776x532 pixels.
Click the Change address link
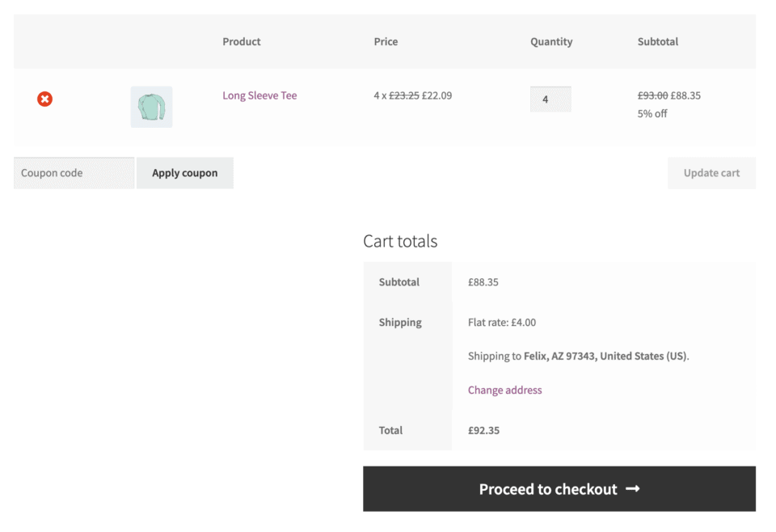[x=504, y=390]
